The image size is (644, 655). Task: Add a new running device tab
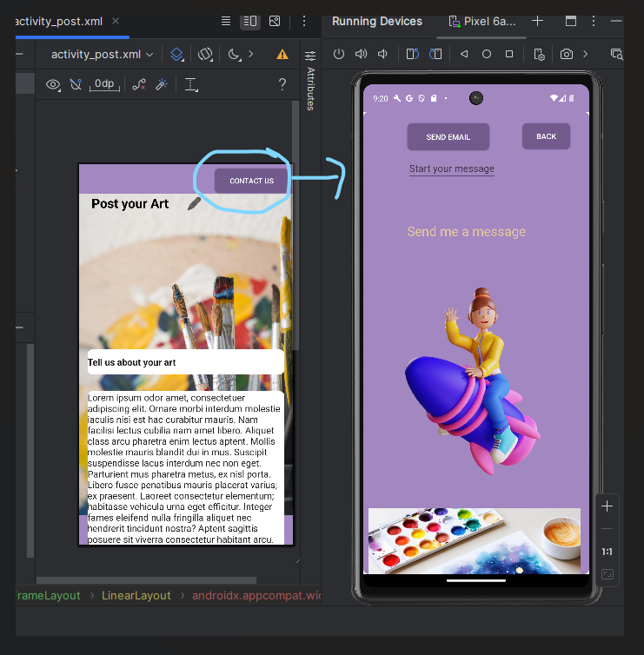(x=537, y=21)
